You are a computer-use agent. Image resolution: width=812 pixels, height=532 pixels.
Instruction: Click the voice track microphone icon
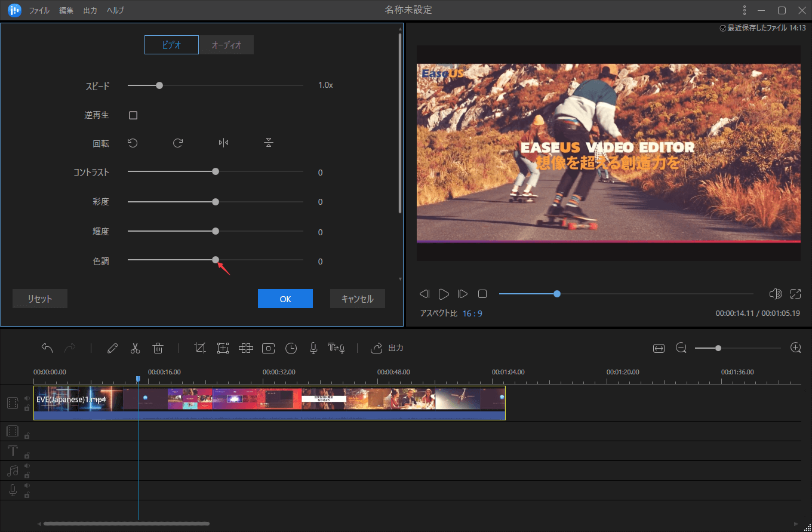click(x=13, y=490)
